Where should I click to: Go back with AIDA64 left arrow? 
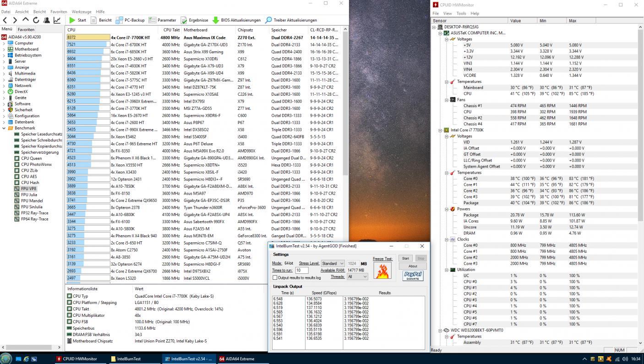point(5,20)
